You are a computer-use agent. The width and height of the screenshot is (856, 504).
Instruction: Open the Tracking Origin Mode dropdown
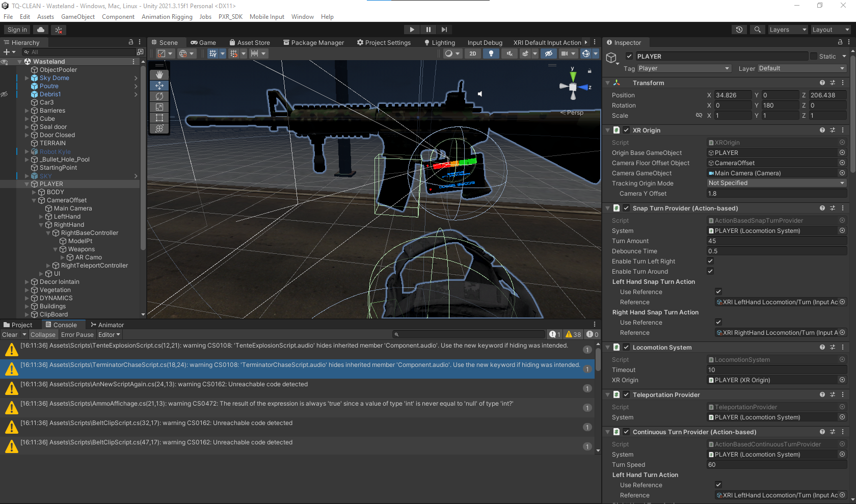click(x=776, y=183)
